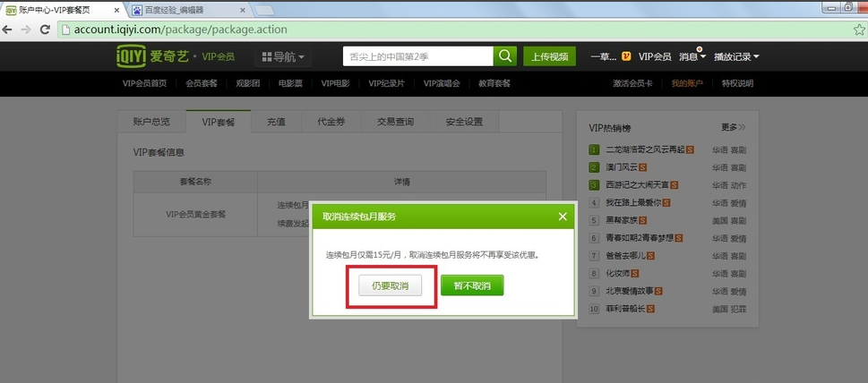Open 西游记之大闹天宫 in hot list
This screenshot has width=868, height=383.
point(638,185)
